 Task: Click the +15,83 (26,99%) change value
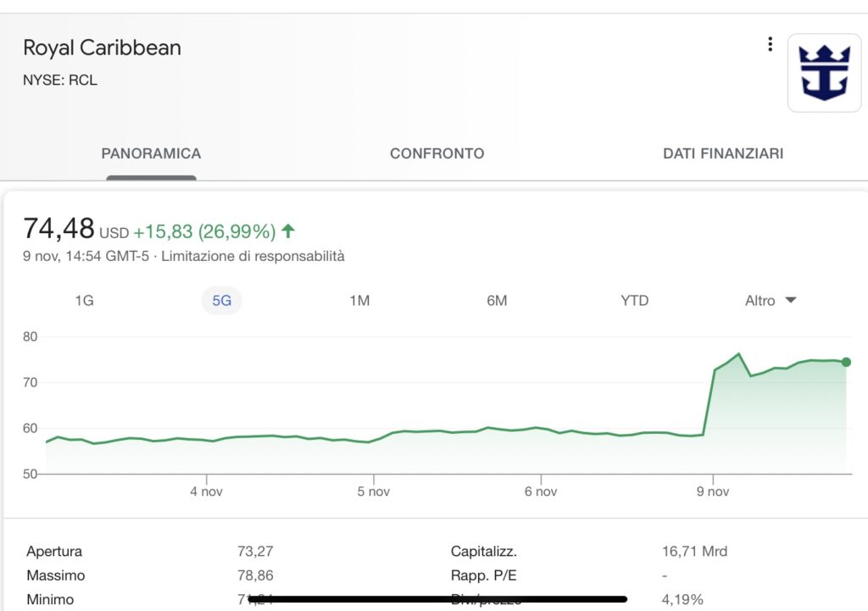[x=204, y=231]
